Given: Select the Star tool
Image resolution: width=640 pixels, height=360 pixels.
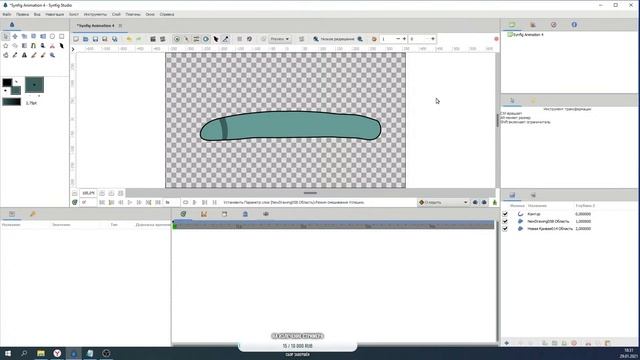Looking at the screenshot, I should [6, 46].
